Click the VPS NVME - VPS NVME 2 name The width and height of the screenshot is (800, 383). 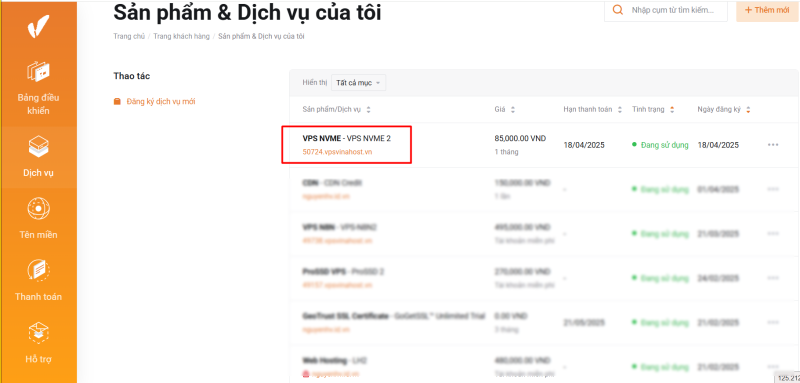346,138
